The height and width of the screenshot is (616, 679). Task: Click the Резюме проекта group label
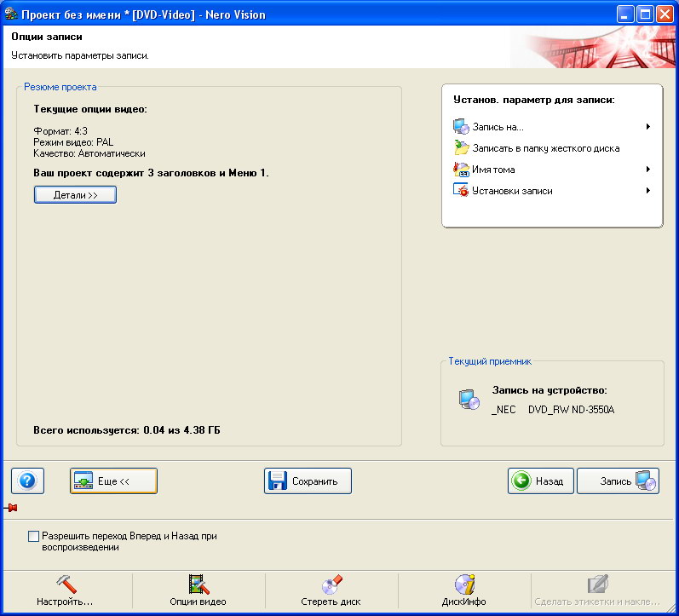[60, 87]
